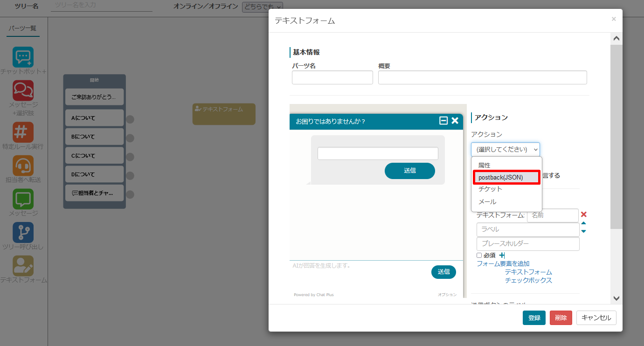The image size is (644, 346).
Task: Open the アクション select dropdown
Action: point(505,149)
